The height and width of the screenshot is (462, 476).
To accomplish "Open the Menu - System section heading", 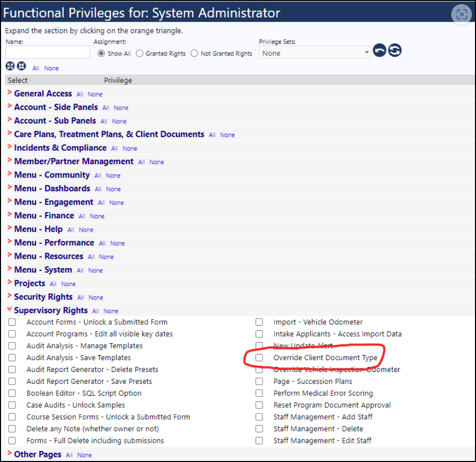I will (x=43, y=270).
